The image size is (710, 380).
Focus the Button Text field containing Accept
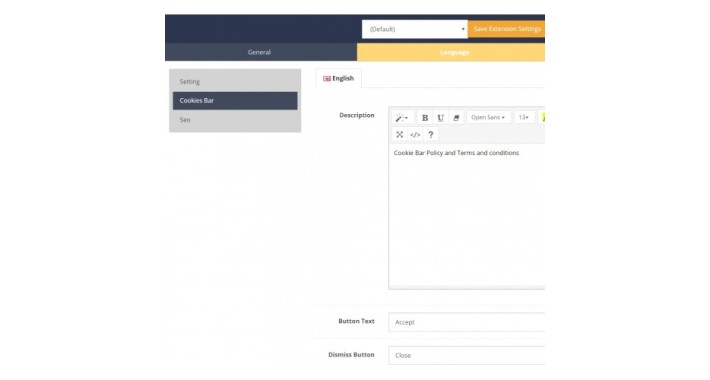(x=466, y=322)
